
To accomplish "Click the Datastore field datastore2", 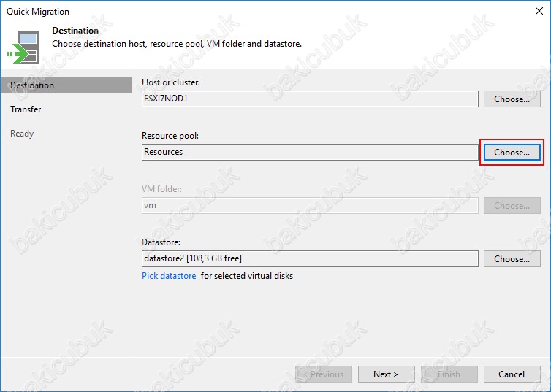I will click(310, 258).
